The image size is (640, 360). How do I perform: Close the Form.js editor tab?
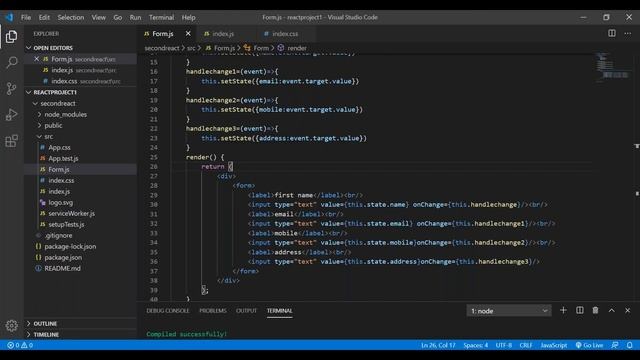click(x=188, y=33)
